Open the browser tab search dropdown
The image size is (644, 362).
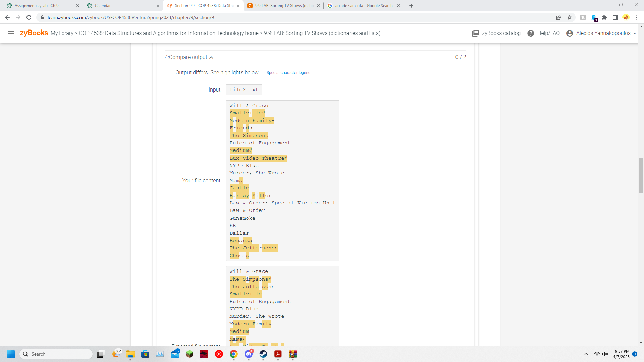[590, 5]
